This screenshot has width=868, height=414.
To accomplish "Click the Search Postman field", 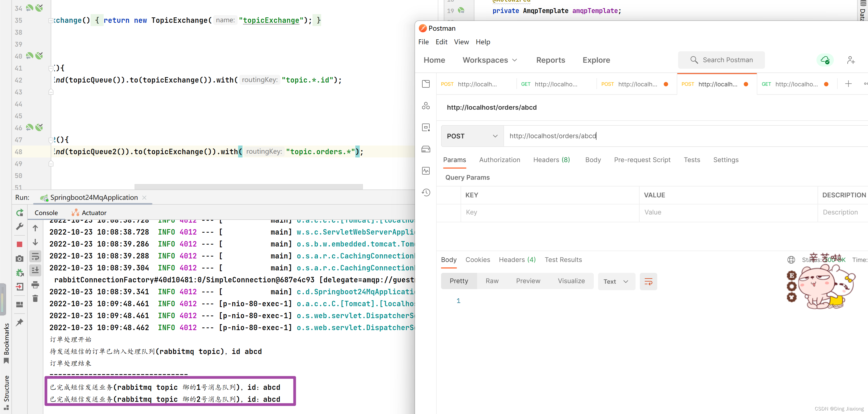I will click(x=721, y=60).
